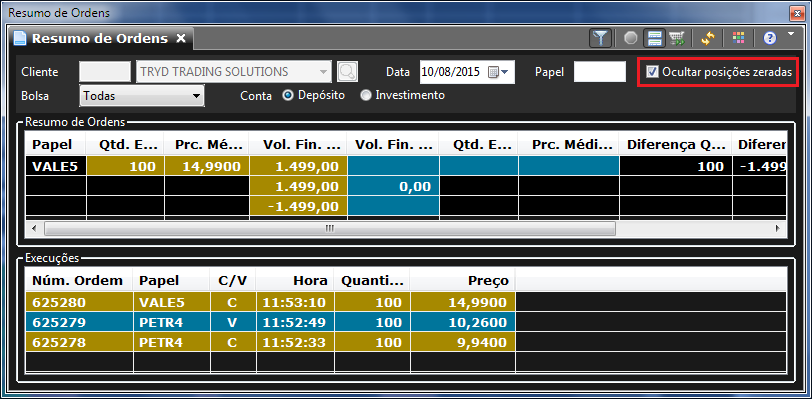The width and height of the screenshot is (812, 399).
Task: Close the Resumo de Ordens tab
Action: 180,38
